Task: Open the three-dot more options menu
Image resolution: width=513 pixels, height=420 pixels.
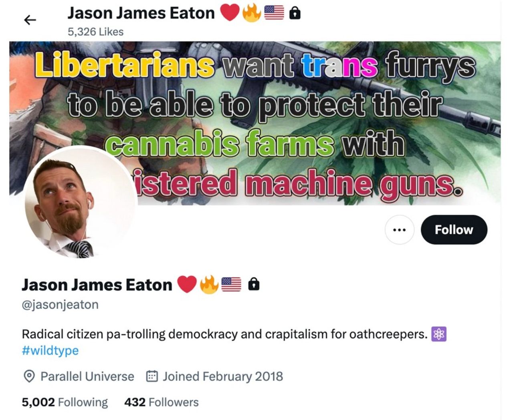Action: pos(400,230)
